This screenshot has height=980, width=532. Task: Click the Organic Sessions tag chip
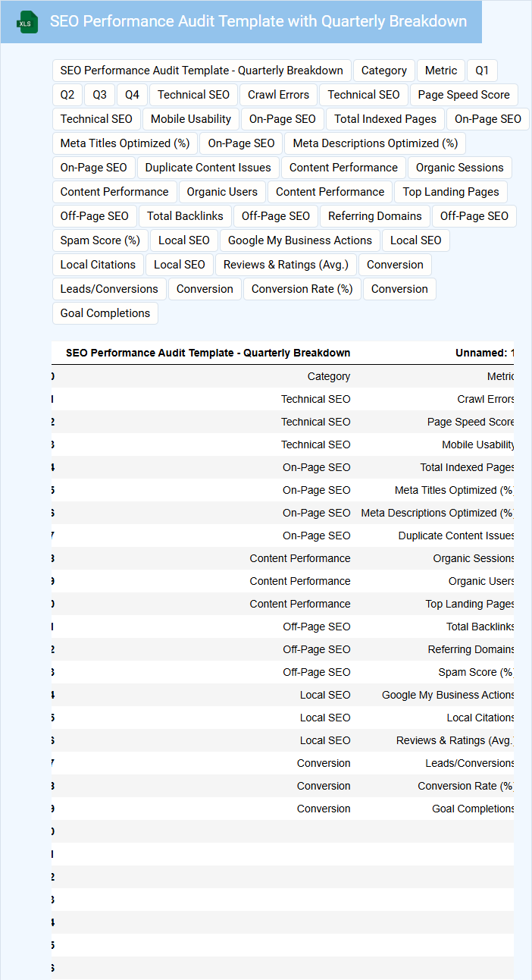coord(459,168)
